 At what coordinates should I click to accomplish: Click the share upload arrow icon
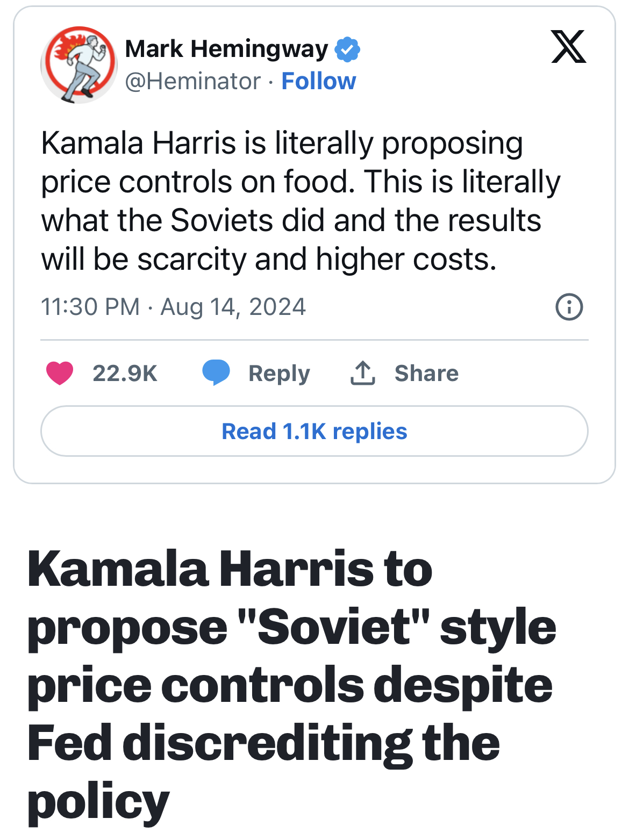(363, 373)
